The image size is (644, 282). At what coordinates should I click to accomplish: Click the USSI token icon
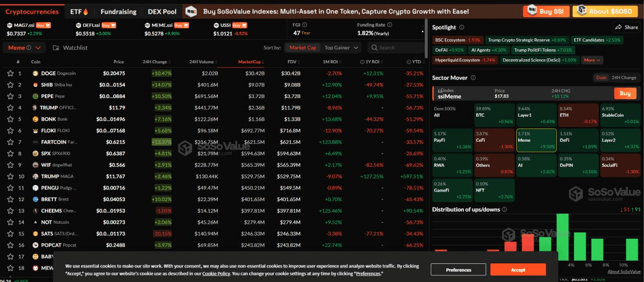pyautogui.click(x=216, y=25)
